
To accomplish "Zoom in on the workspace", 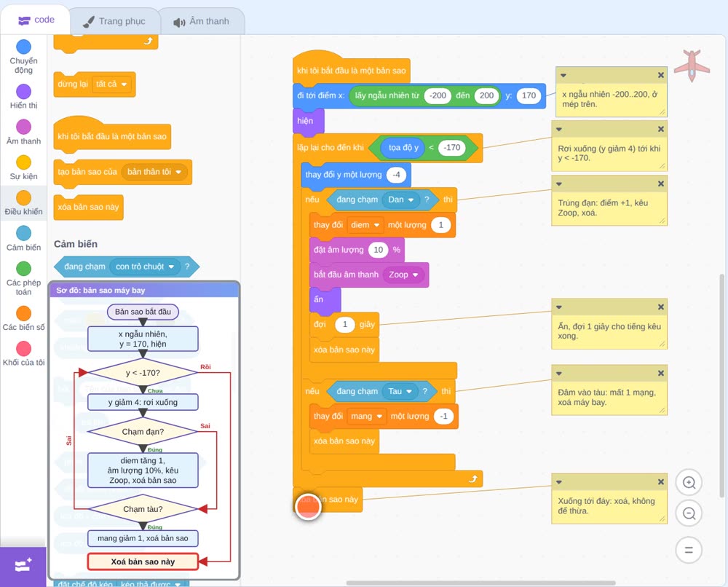I will click(x=689, y=483).
